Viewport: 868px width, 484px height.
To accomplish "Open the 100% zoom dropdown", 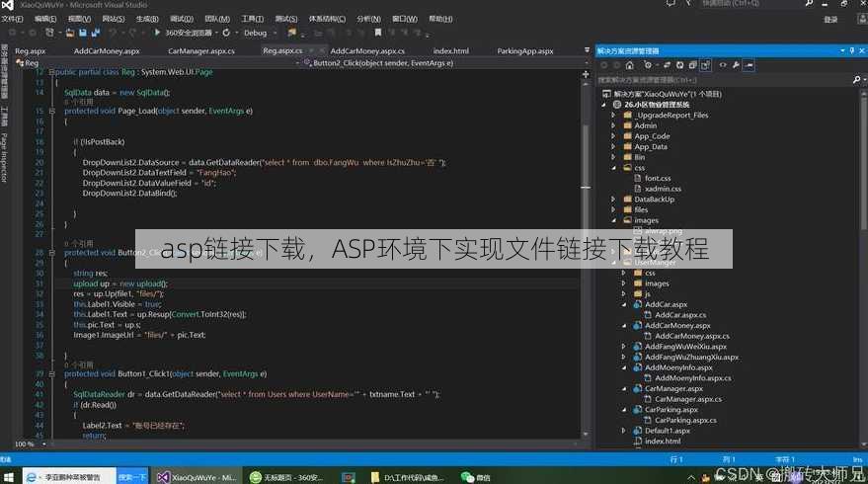I will tap(44, 444).
